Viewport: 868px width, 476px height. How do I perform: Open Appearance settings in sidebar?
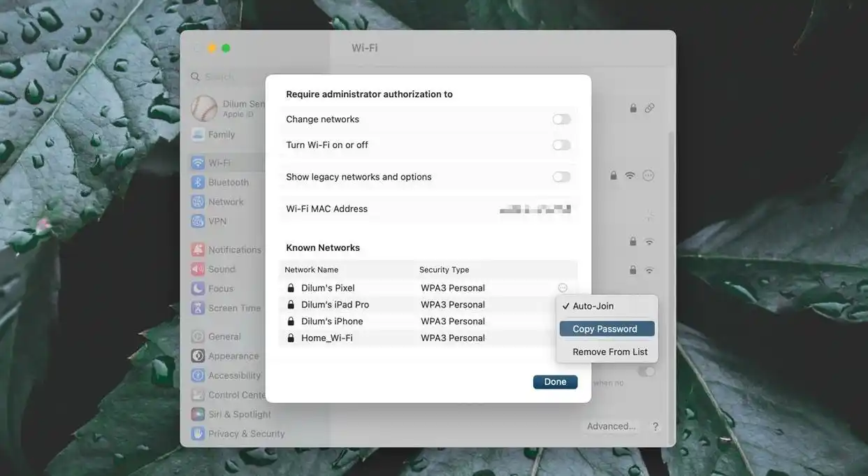(226, 356)
